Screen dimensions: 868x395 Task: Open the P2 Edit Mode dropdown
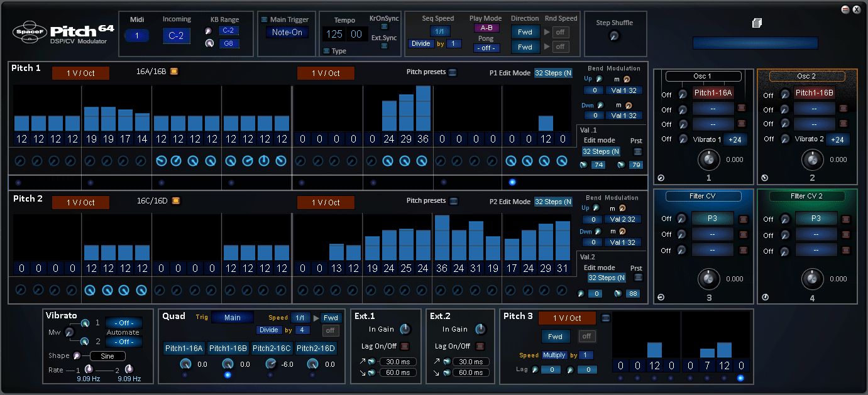click(x=553, y=202)
